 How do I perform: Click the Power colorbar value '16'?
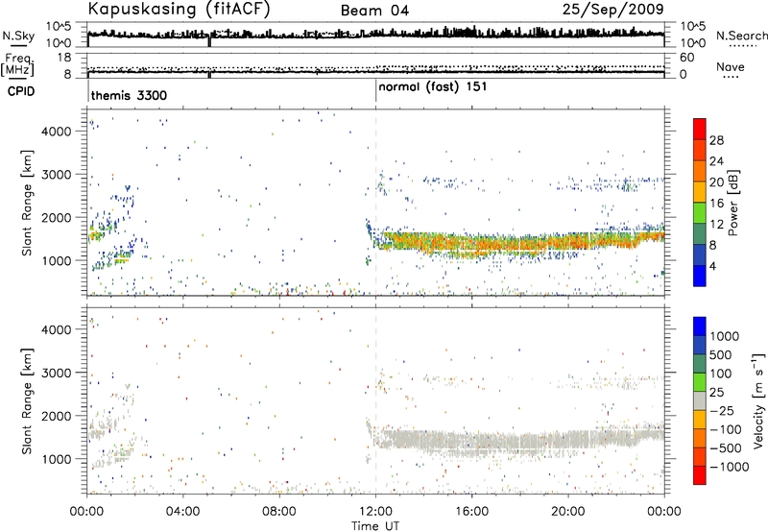[x=716, y=204]
